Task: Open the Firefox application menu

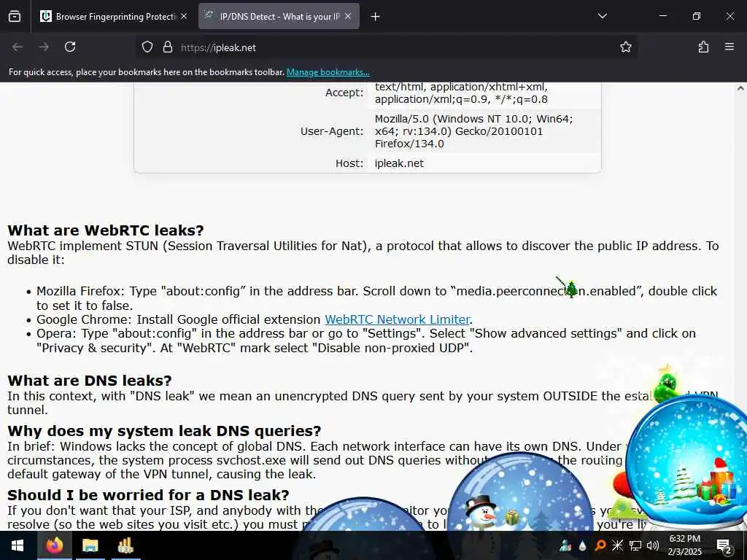Action: coord(729,47)
